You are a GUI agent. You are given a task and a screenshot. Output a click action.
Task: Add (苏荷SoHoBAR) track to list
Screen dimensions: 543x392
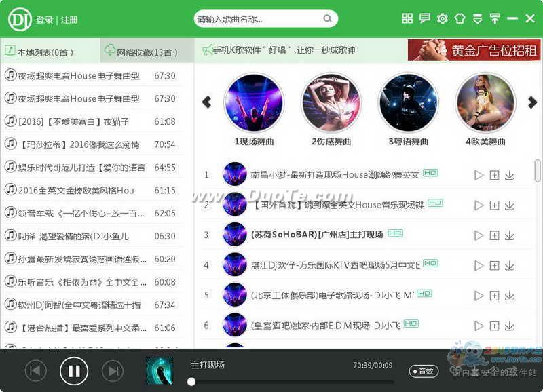click(x=494, y=235)
